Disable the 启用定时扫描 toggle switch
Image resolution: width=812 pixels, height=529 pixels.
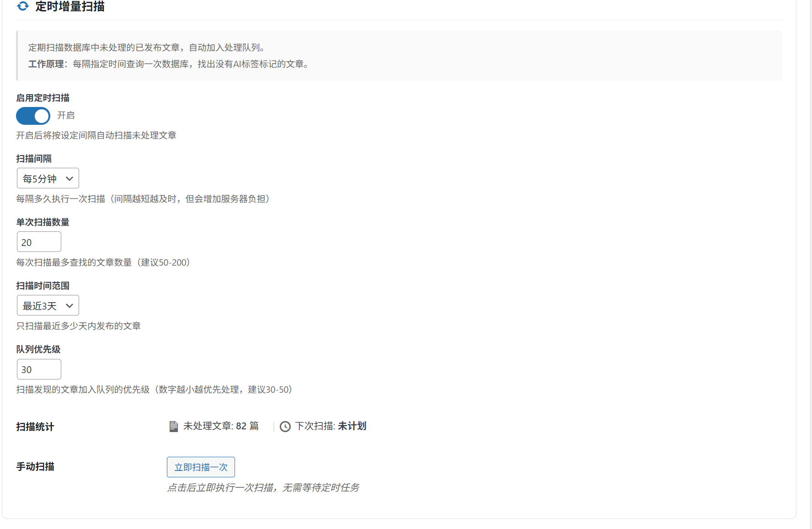[x=32, y=116]
